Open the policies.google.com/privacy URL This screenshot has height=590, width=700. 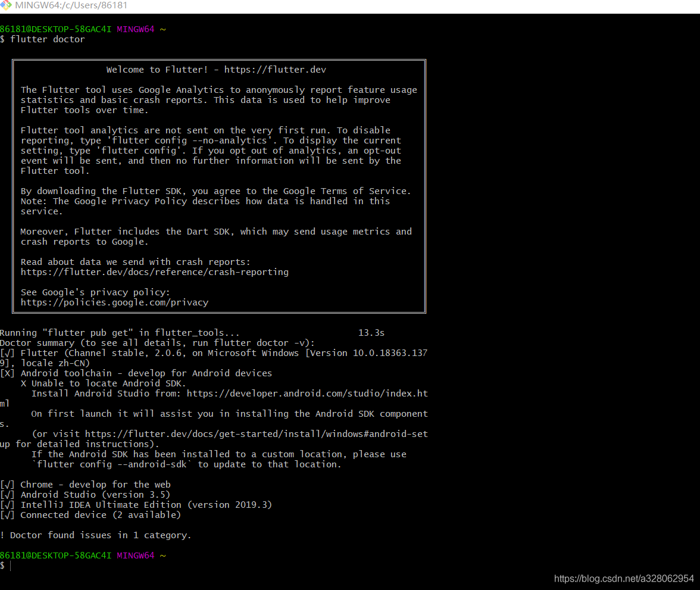[x=114, y=302]
